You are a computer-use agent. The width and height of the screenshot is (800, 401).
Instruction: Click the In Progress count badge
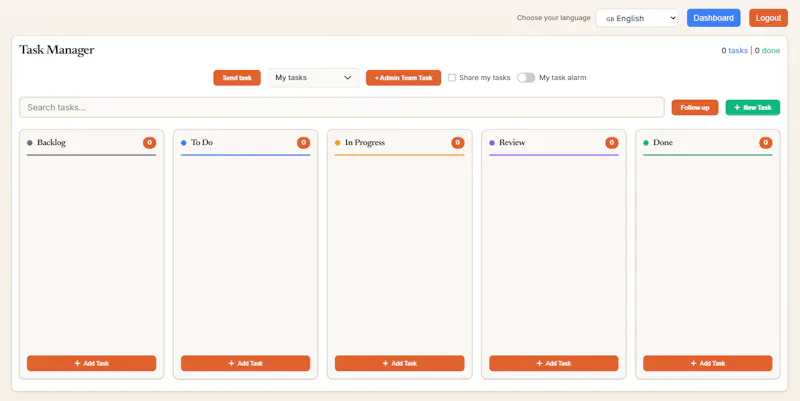pyautogui.click(x=458, y=143)
